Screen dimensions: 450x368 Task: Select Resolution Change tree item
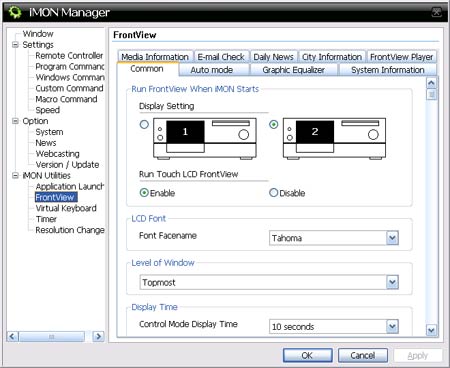[70, 230]
